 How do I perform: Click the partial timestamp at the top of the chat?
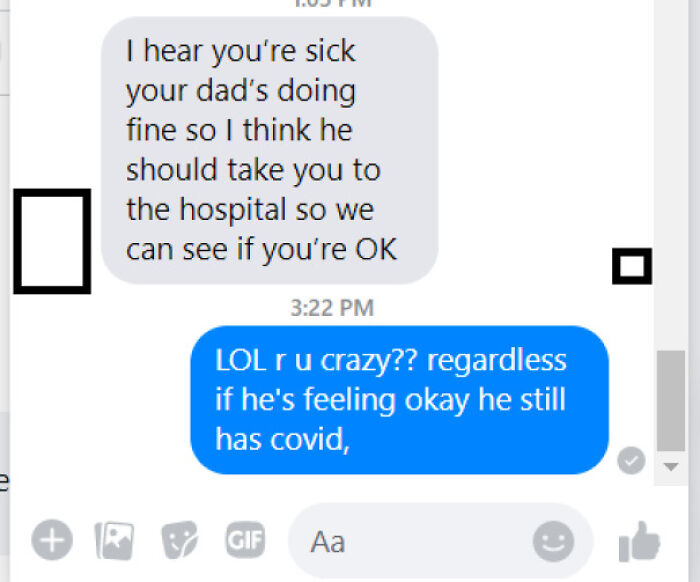click(x=332, y=3)
